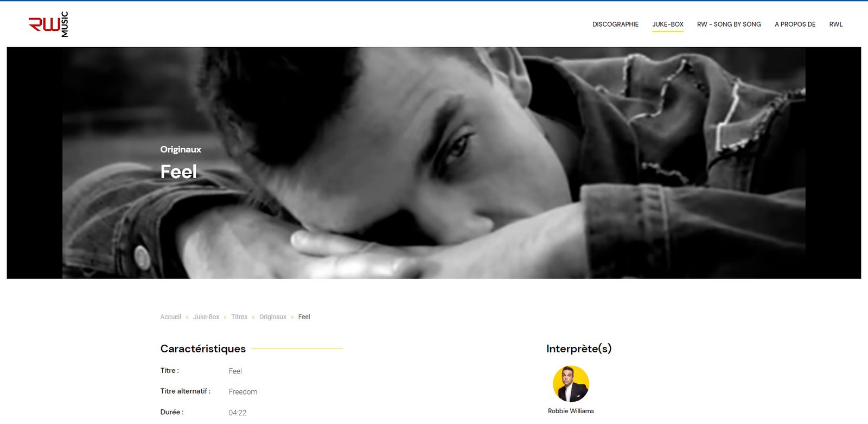Click the Feel banner title
This screenshot has height=424, width=868.
click(178, 172)
